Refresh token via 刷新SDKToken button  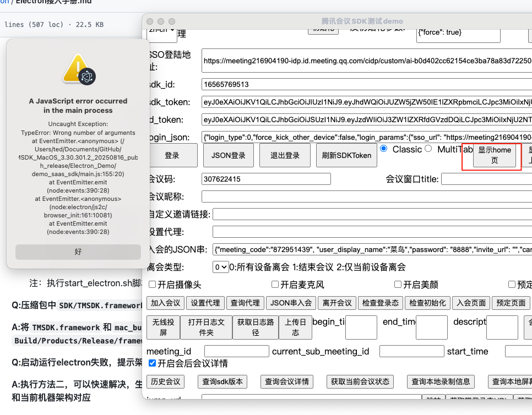click(x=346, y=155)
